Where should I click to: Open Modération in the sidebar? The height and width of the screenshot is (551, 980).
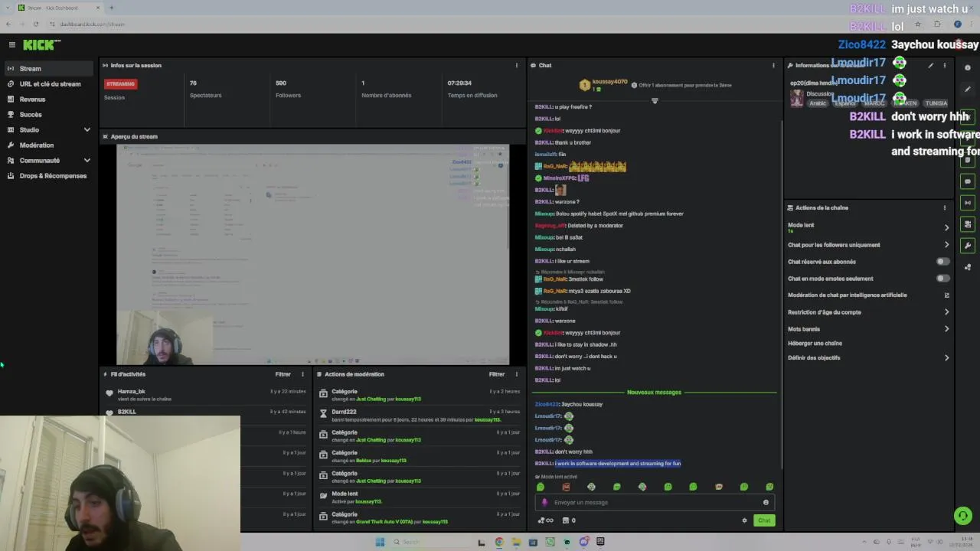click(x=49, y=145)
